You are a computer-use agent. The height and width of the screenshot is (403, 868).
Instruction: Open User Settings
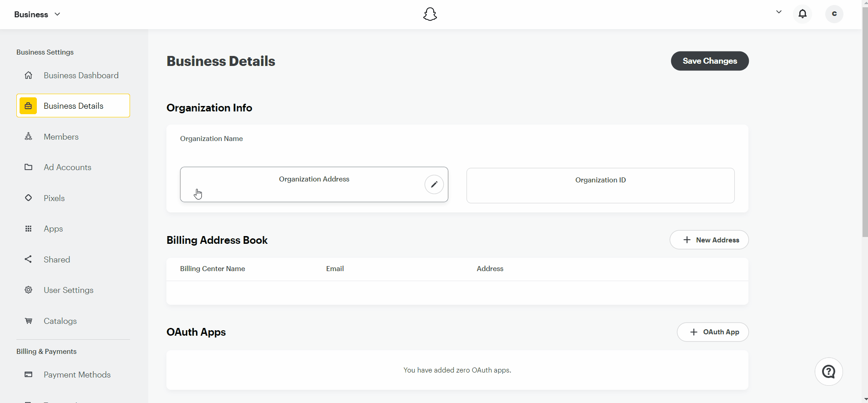click(73, 290)
